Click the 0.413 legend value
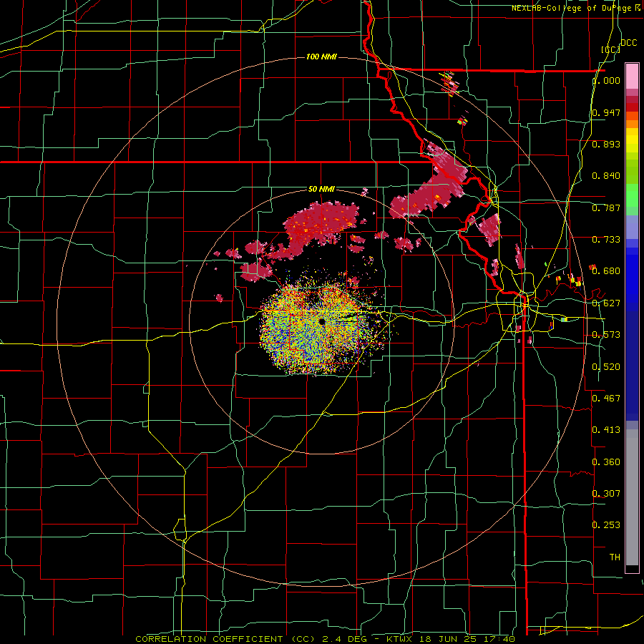 [606, 430]
